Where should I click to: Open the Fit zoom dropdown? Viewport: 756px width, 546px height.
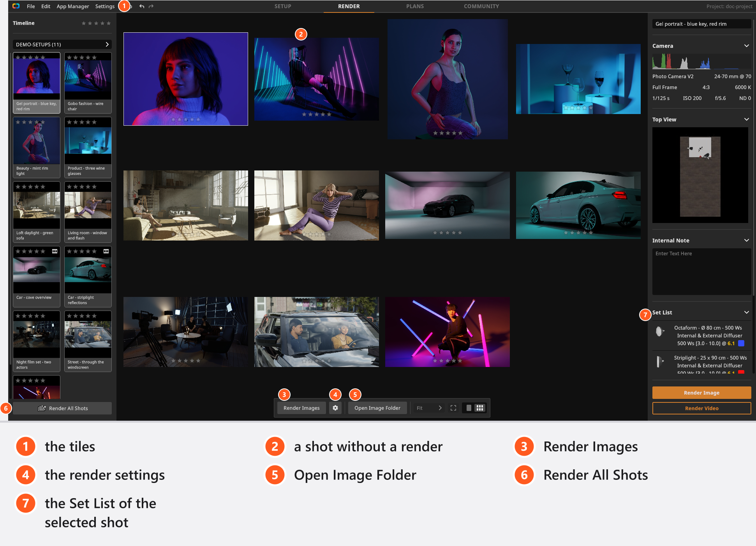point(429,408)
